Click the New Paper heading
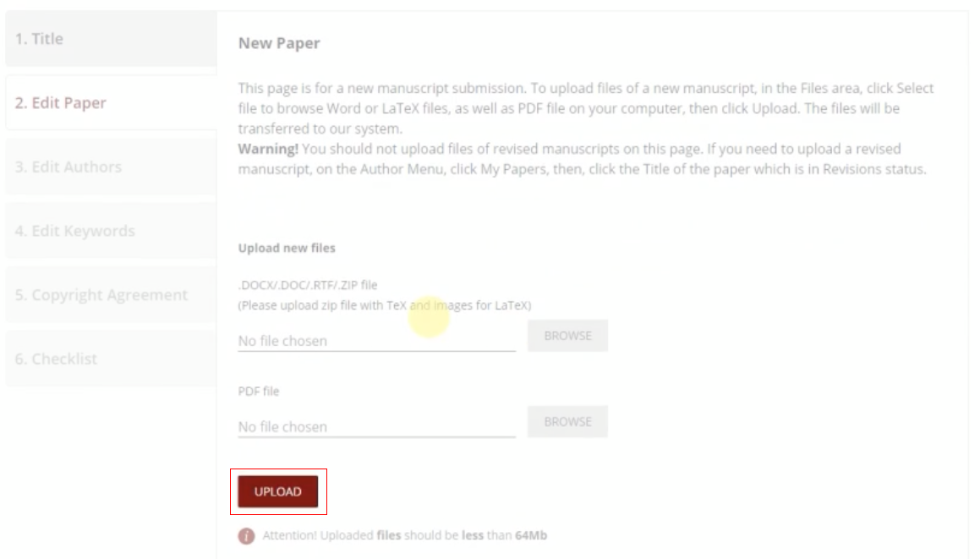 pyautogui.click(x=279, y=43)
